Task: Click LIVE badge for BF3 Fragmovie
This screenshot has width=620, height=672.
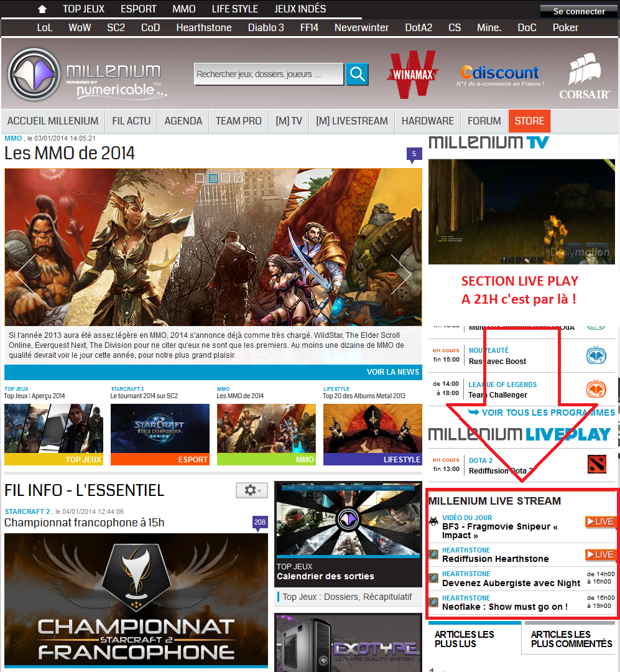Action: tap(601, 522)
